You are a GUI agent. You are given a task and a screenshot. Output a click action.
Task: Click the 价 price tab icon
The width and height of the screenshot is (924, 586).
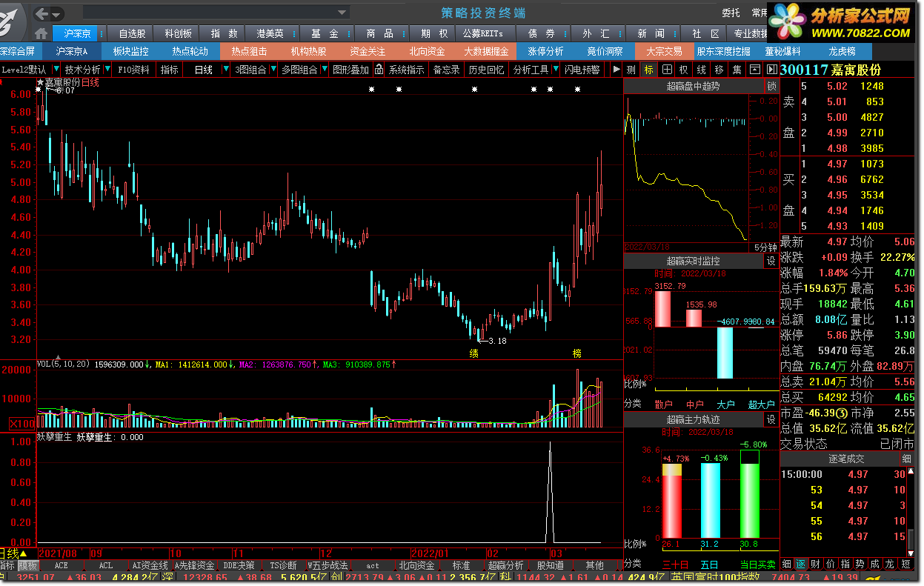click(830, 565)
